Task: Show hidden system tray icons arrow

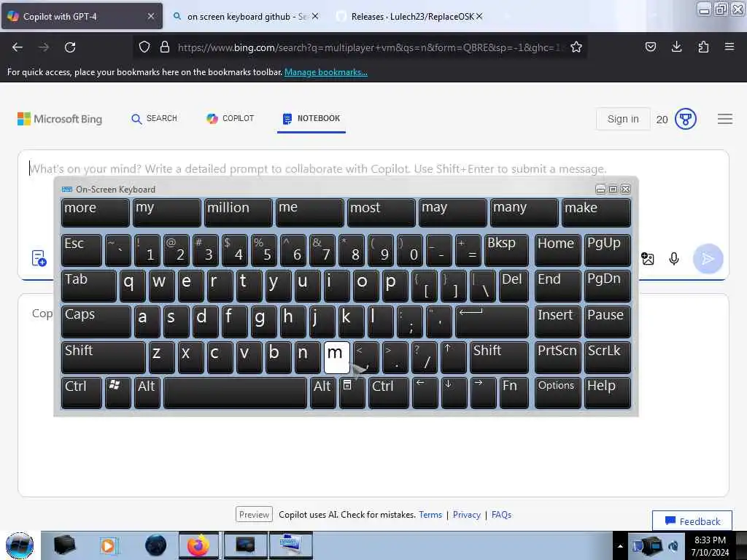Action: point(620,546)
